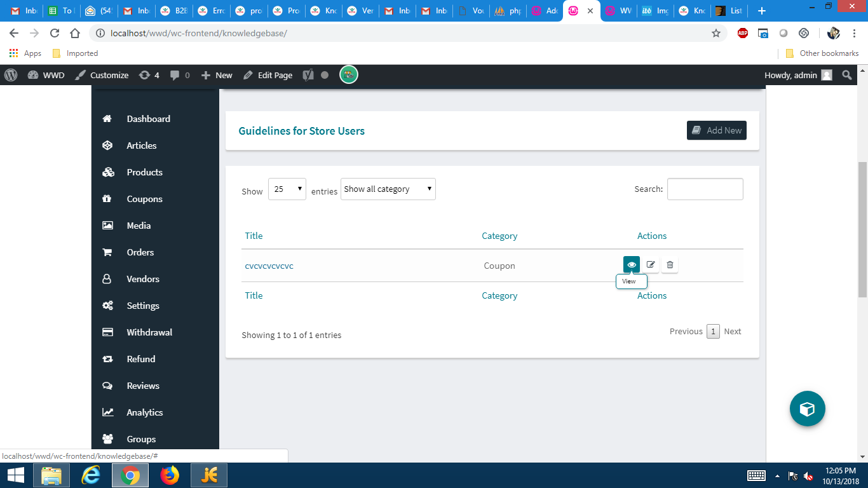
Task: Click the WordPress logo in the admin bar
Action: click(11, 75)
